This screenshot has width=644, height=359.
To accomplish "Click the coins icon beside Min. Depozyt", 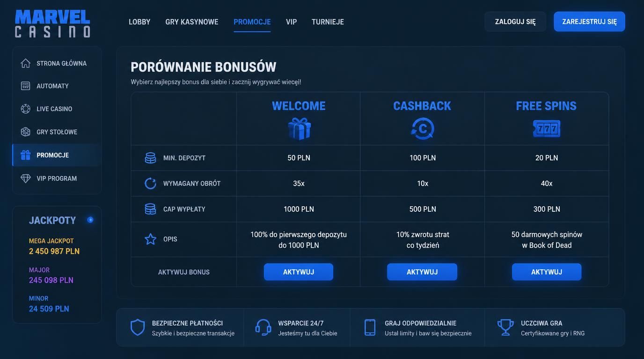I will pos(150,158).
